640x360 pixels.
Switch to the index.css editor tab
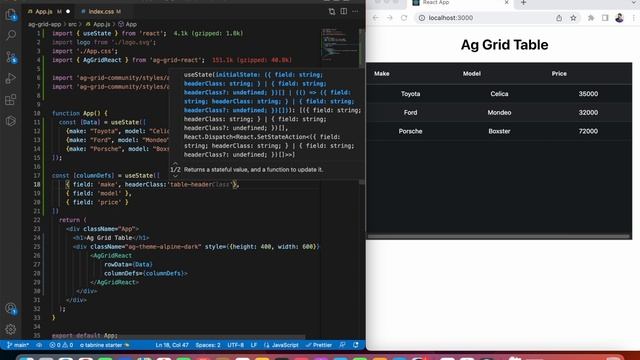(101, 11)
